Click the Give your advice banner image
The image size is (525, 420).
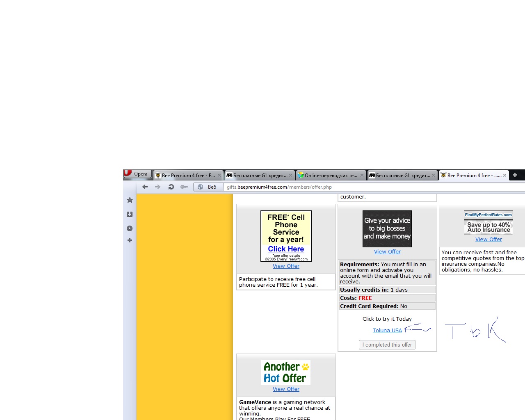[387, 229]
